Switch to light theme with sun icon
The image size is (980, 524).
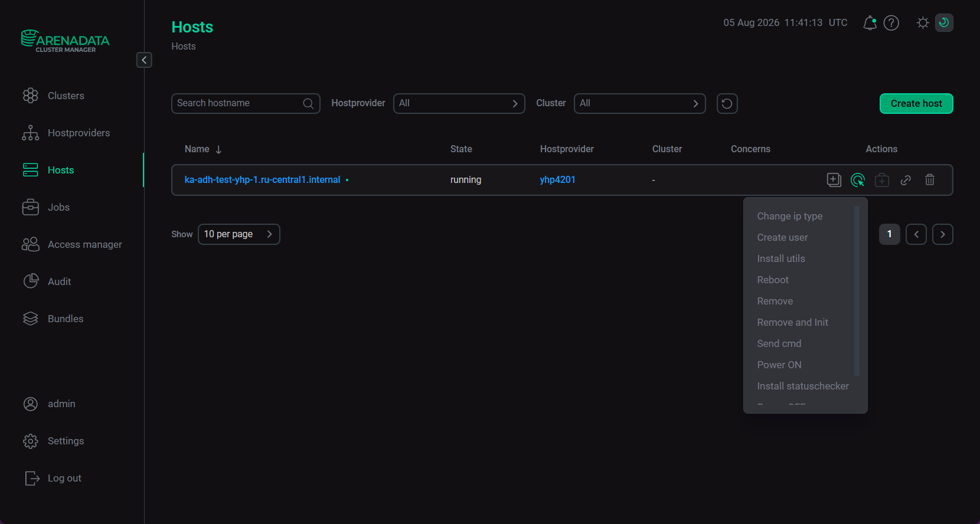tap(923, 23)
